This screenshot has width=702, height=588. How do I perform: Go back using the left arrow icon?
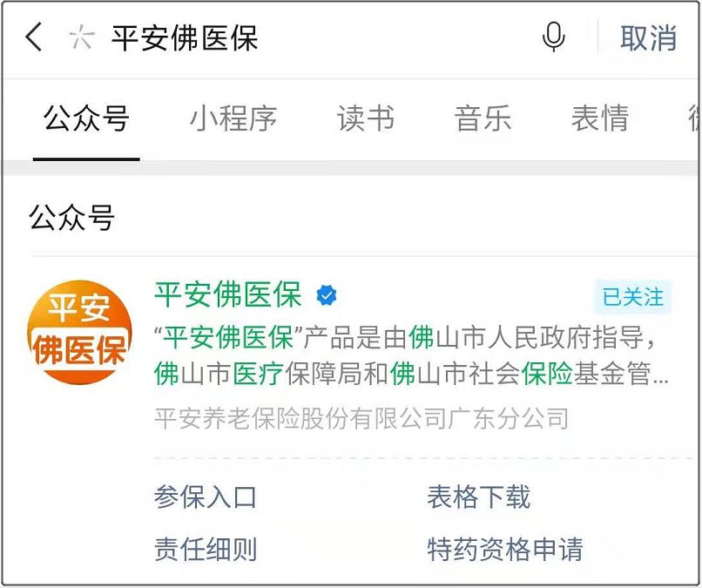click(x=34, y=37)
